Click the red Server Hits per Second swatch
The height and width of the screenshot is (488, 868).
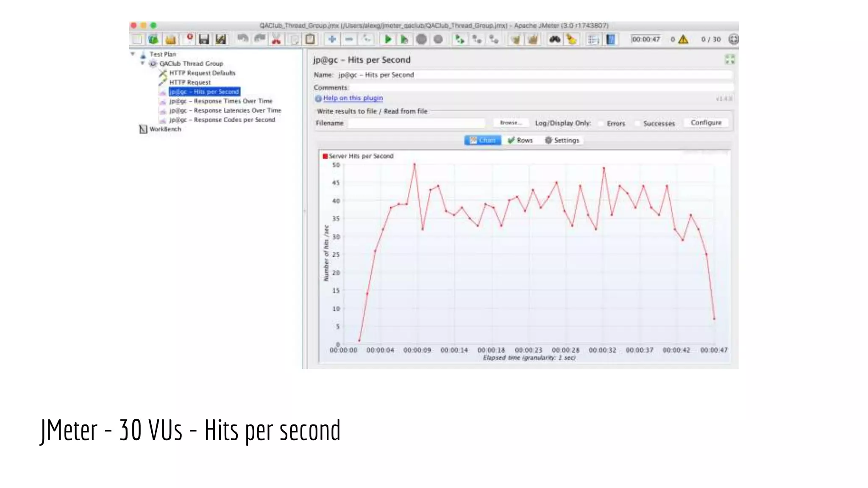(325, 156)
